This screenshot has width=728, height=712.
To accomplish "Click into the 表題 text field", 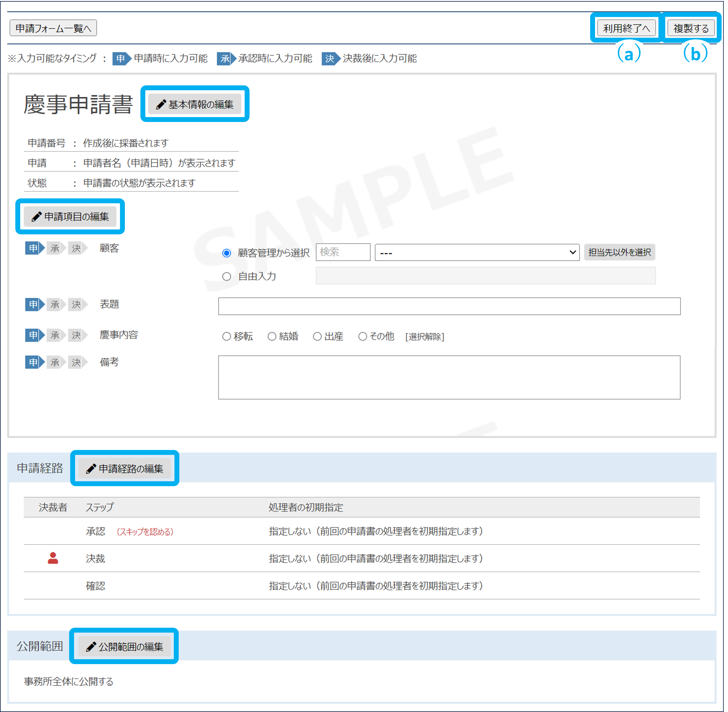I will tap(449, 306).
